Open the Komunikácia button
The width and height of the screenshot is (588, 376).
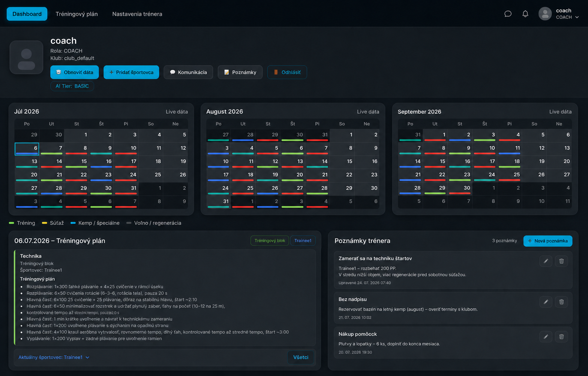[x=188, y=72]
